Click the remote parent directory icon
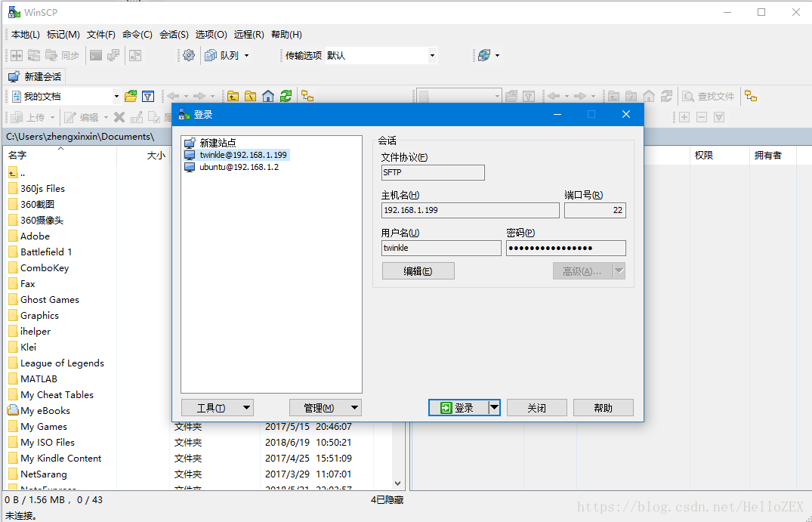The height and width of the screenshot is (522, 812). (613, 96)
